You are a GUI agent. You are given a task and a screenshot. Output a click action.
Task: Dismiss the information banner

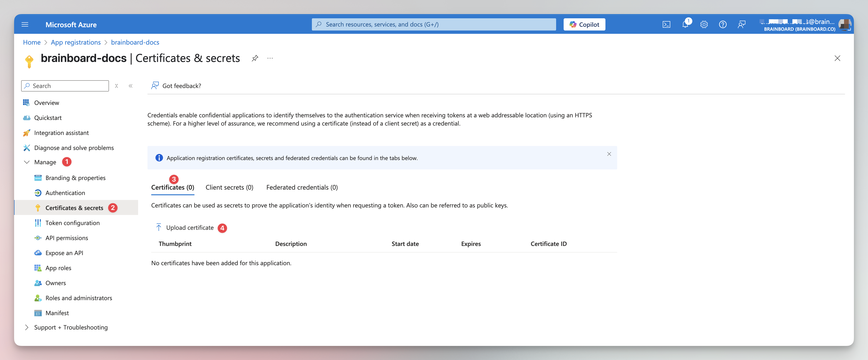tap(609, 154)
